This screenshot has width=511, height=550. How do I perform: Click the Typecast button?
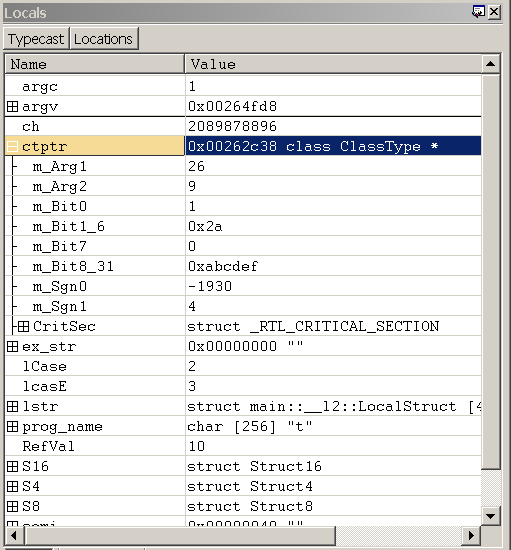tap(36, 39)
